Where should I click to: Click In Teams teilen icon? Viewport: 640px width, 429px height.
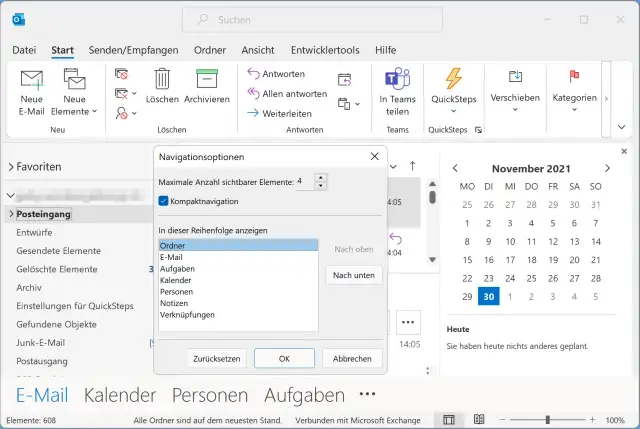point(397,78)
